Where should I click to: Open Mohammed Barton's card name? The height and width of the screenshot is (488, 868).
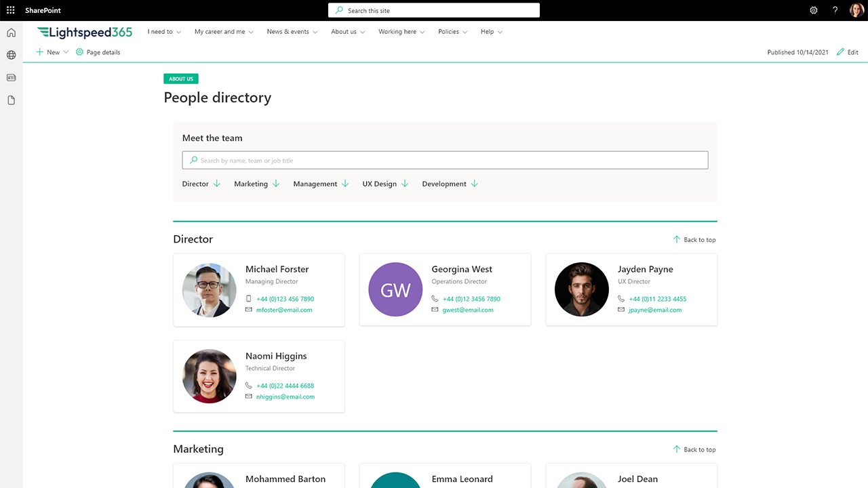click(x=285, y=479)
